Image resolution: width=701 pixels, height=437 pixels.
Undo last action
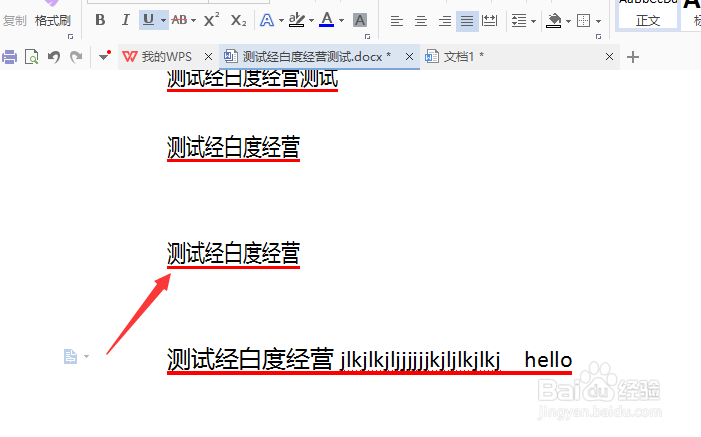(x=54, y=57)
